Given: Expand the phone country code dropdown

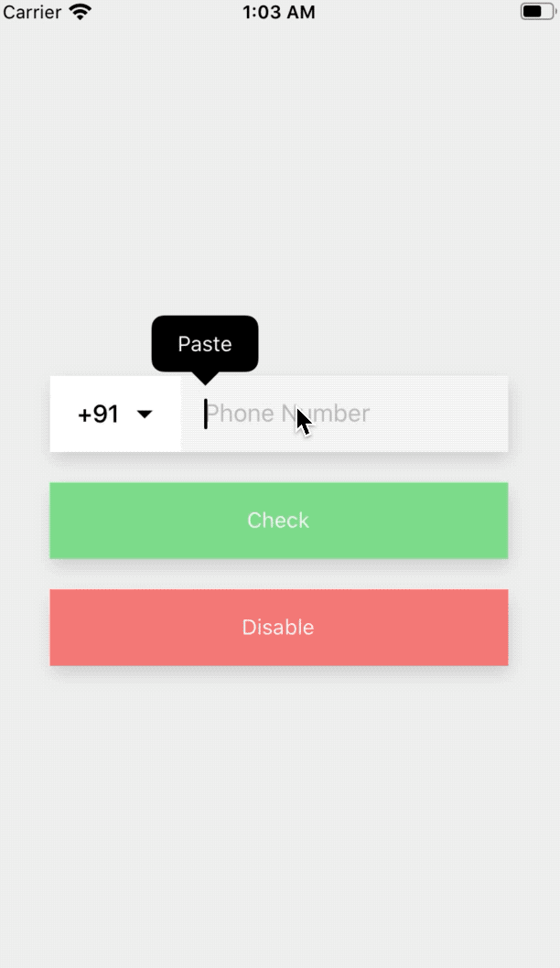Looking at the screenshot, I should point(145,414).
